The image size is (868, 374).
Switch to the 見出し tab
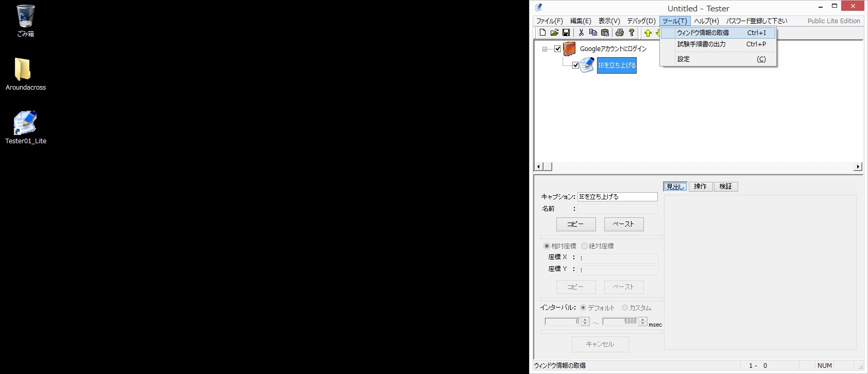coord(675,186)
